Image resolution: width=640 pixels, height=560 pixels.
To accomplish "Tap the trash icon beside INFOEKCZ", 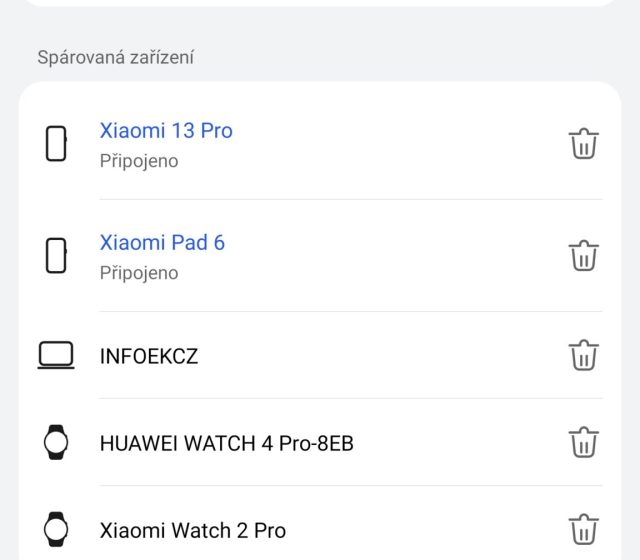I will coord(584,355).
